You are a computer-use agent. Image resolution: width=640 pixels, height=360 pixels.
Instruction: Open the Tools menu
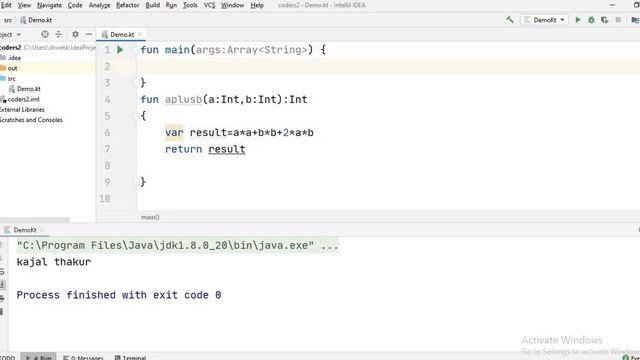[x=190, y=5]
